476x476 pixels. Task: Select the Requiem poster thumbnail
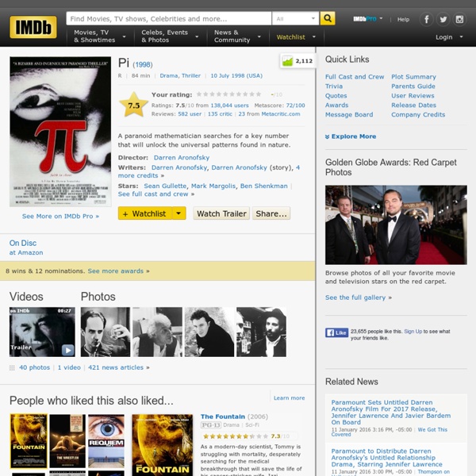[106, 441]
